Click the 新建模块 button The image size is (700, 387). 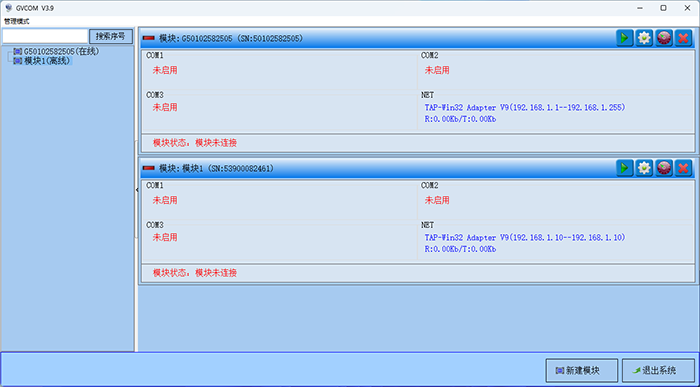pyautogui.click(x=582, y=370)
